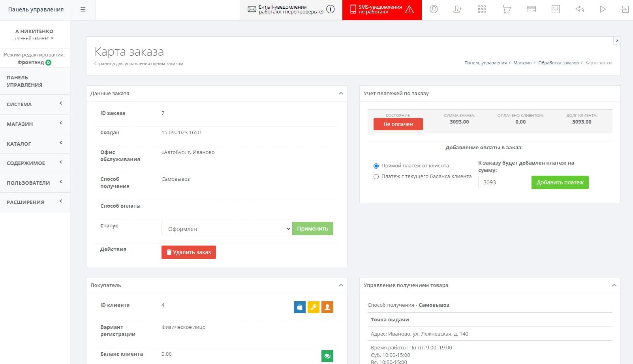Toggle the hamburger sidebar menu button

click(x=83, y=10)
